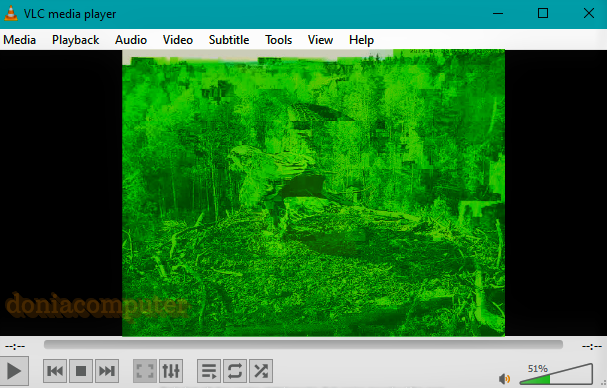Show extended settings equalizer icon
Screen dimensions: 607x388
click(171, 371)
